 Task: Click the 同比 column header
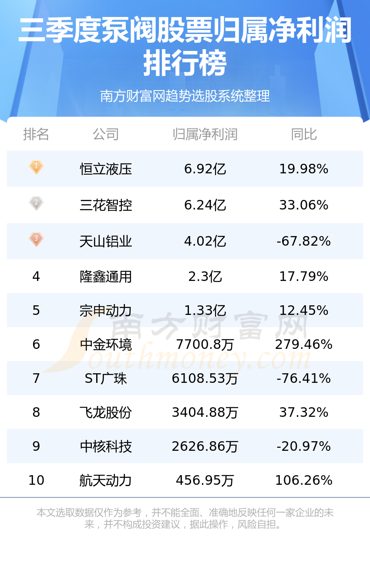pos(304,134)
